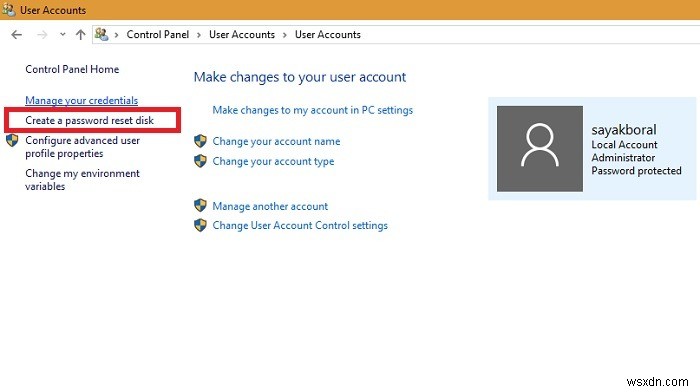The image size is (700, 392).
Task: Click the Administrator label
Action: click(623, 158)
